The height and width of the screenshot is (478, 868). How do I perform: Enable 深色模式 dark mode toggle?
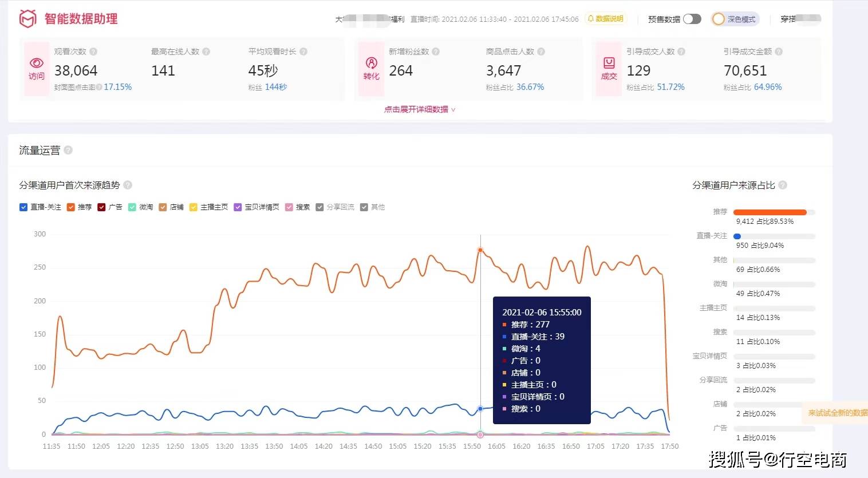coord(735,19)
